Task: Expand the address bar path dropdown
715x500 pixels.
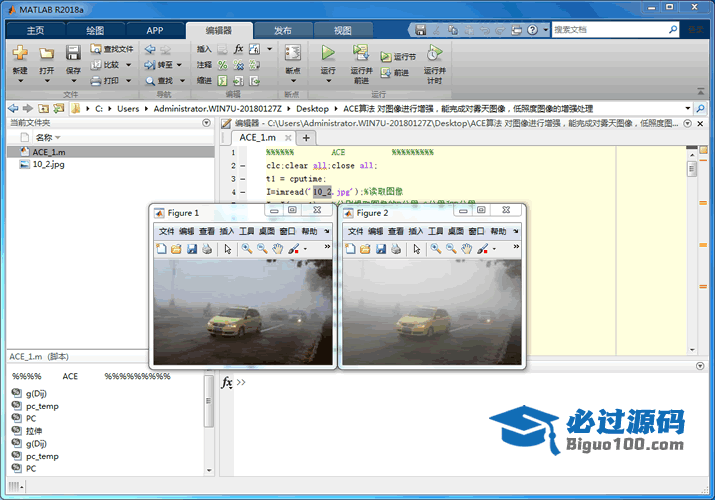Action: (x=687, y=108)
